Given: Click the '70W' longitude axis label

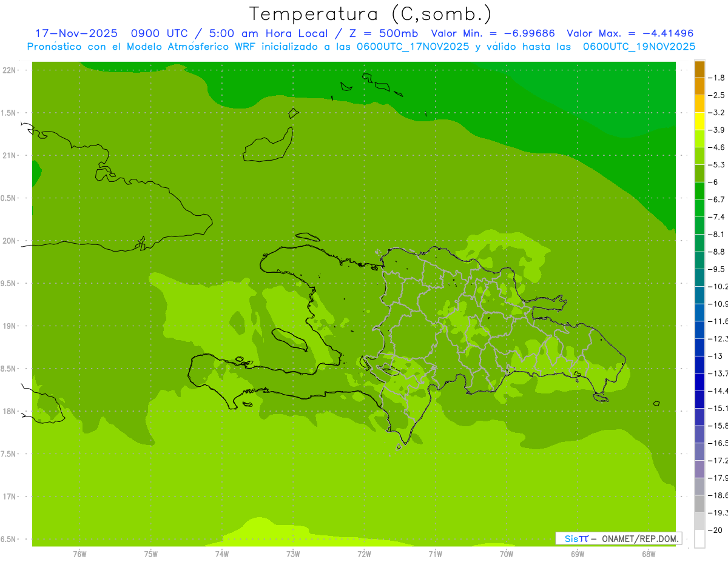Looking at the screenshot, I should (507, 554).
